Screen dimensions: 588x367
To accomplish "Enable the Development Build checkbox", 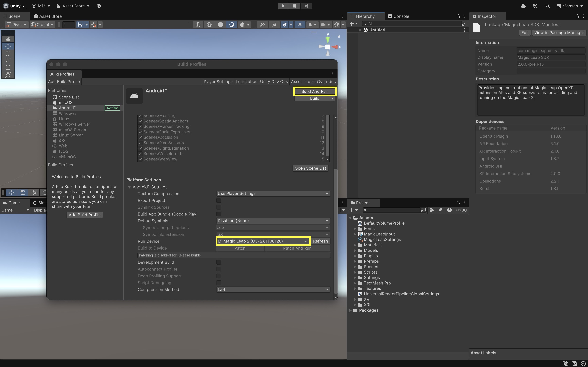I will coord(219,262).
